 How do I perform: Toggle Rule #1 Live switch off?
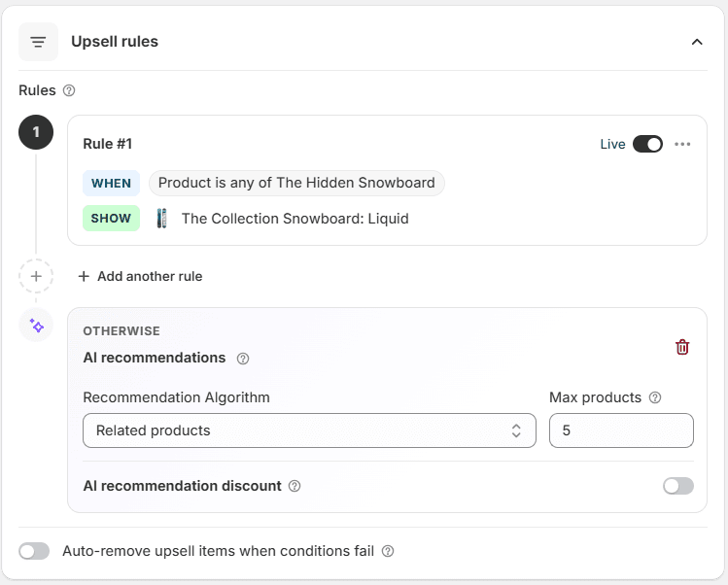(x=647, y=144)
